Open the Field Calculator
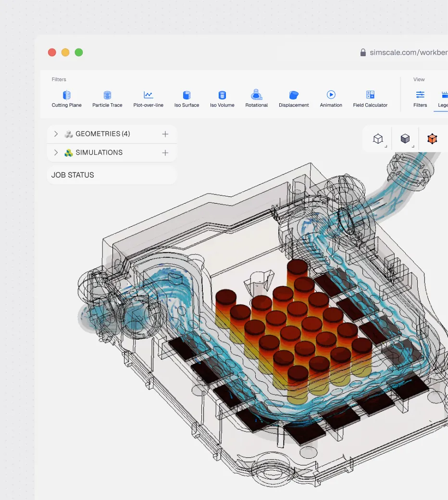 point(370,99)
